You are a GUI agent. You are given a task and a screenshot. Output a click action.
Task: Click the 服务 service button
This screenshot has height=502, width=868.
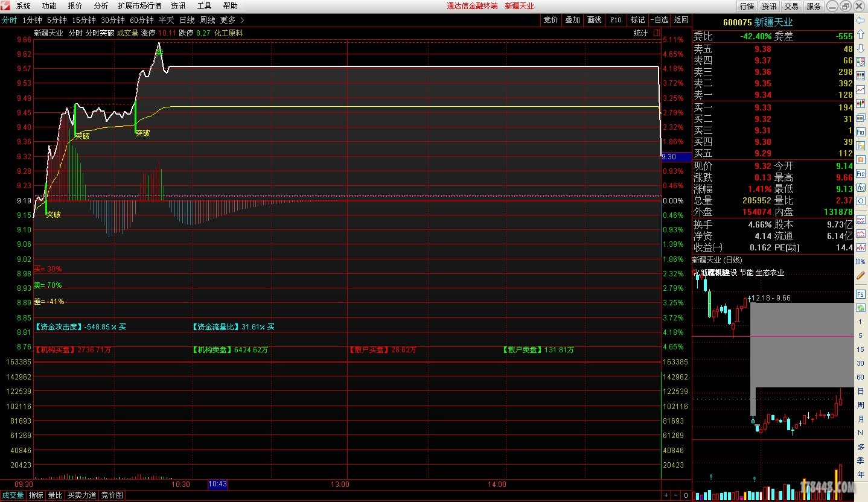click(814, 6)
